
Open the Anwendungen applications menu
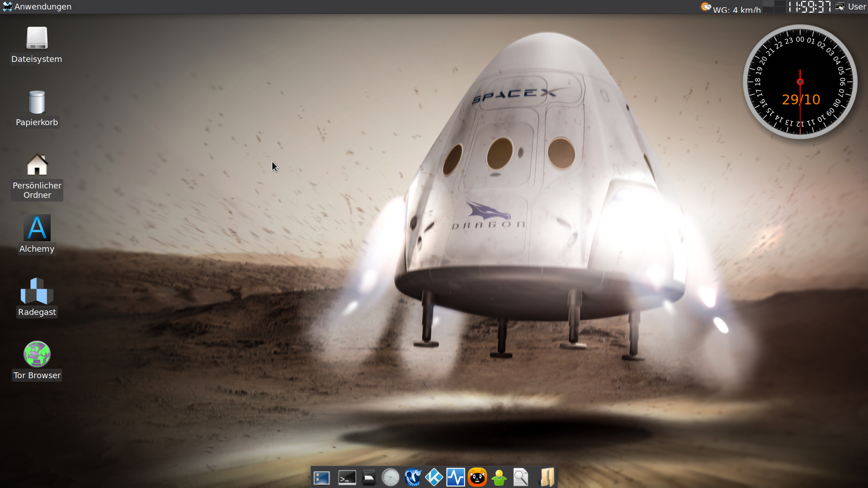coord(37,7)
